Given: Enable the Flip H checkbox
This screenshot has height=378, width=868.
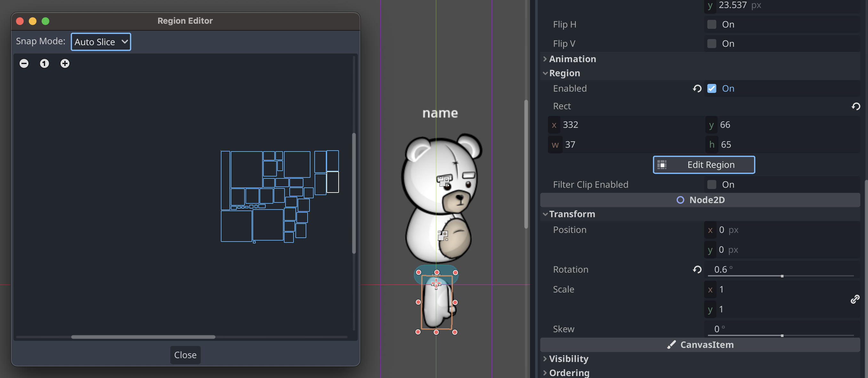Looking at the screenshot, I should [712, 24].
